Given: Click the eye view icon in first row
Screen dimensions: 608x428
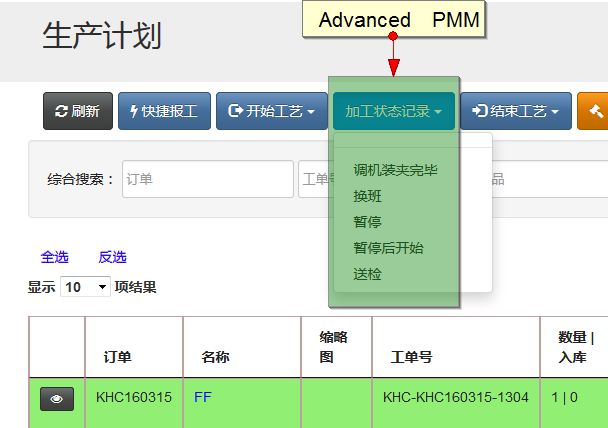Looking at the screenshot, I should point(57,398).
